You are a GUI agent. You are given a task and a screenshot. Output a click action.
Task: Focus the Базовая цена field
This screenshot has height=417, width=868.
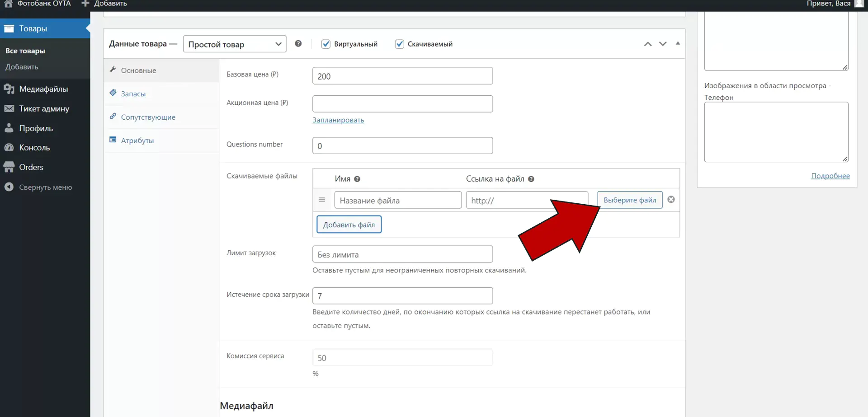pyautogui.click(x=402, y=76)
